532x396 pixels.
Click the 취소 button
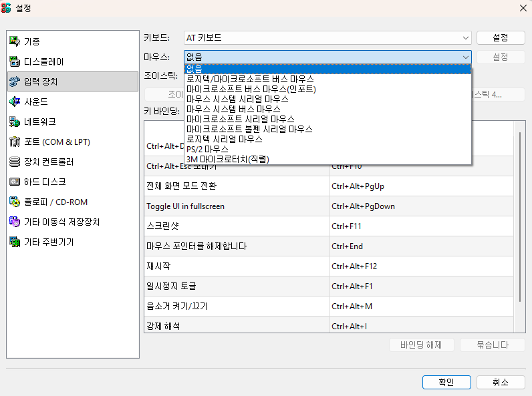tap(500, 382)
